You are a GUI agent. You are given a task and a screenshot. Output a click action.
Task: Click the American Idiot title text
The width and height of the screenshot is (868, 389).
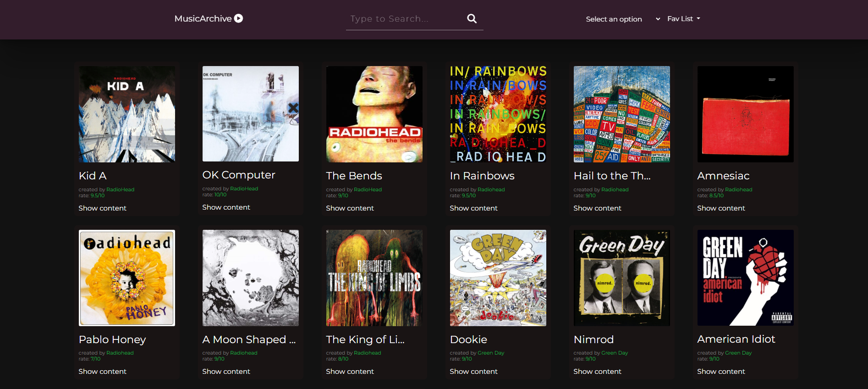[x=736, y=339]
